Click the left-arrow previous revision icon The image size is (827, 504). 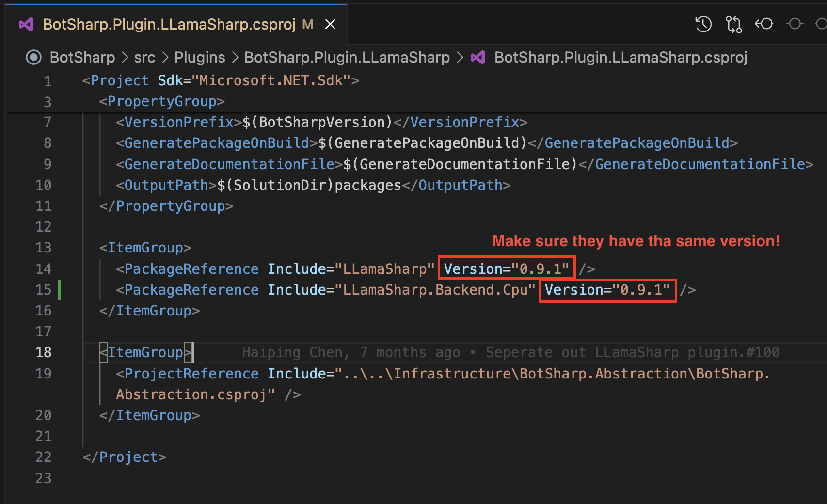(x=764, y=24)
